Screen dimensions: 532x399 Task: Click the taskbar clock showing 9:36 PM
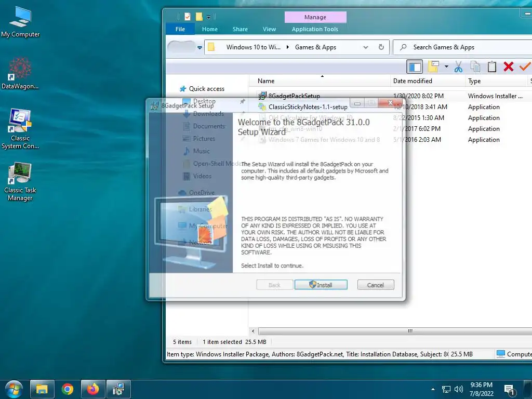tap(482, 389)
